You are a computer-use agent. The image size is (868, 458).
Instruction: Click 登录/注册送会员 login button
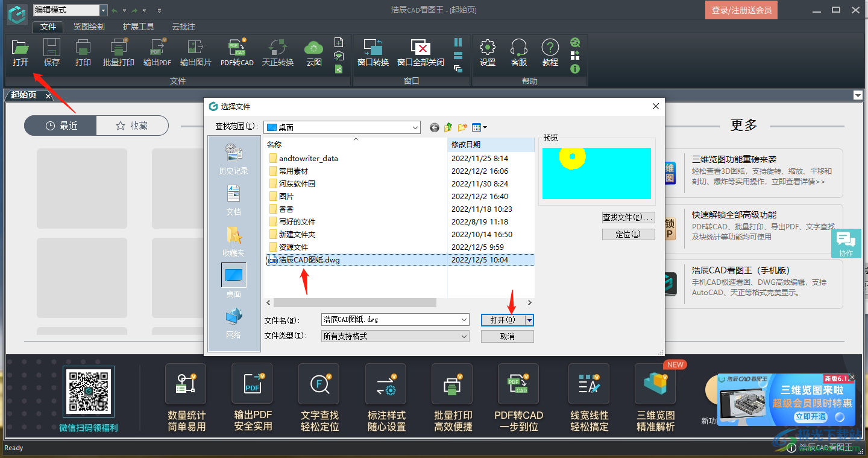(741, 10)
